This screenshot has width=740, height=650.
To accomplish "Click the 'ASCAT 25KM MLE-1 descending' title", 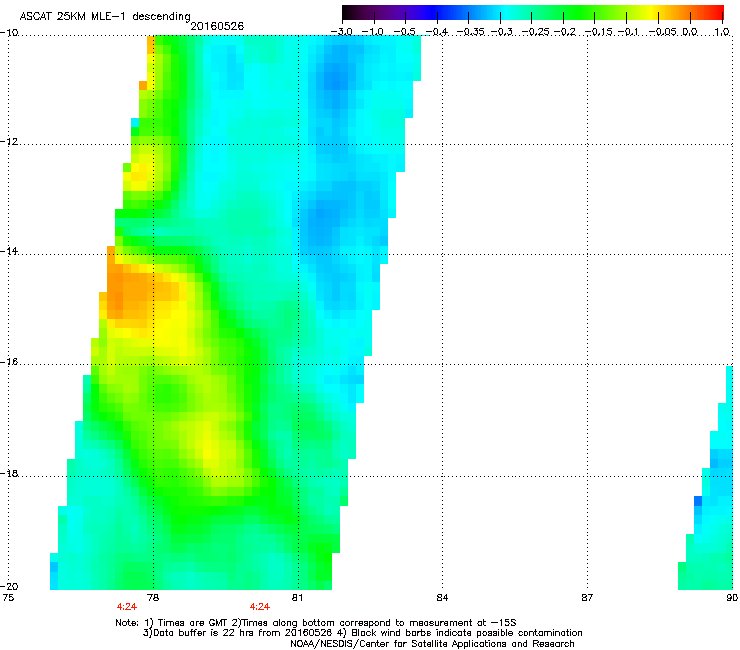I will point(105,17).
